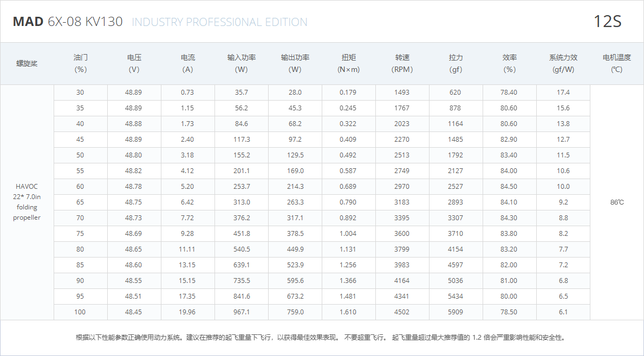Viewport: 644px width, 356px height.
Task: Click torque value 0.587
Action: [x=348, y=170]
